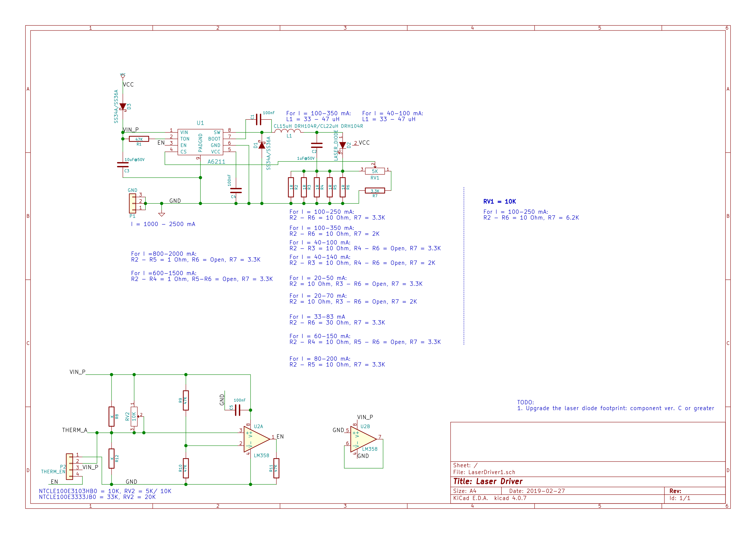Click the P1 three-pin connector symbol
Screen dimensions: 756x534
click(132, 203)
